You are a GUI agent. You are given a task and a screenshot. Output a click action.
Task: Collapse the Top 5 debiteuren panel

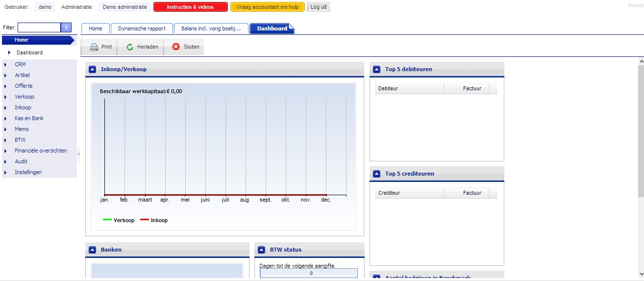coord(377,69)
